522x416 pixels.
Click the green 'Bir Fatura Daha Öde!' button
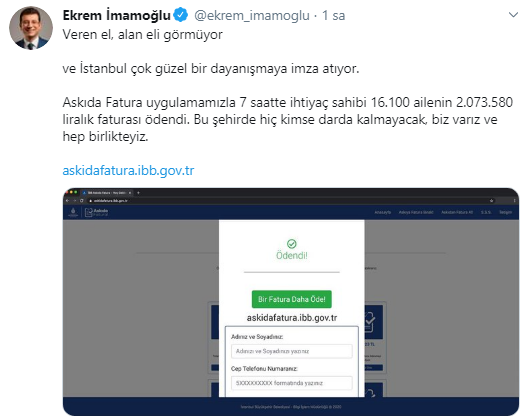[292, 299]
